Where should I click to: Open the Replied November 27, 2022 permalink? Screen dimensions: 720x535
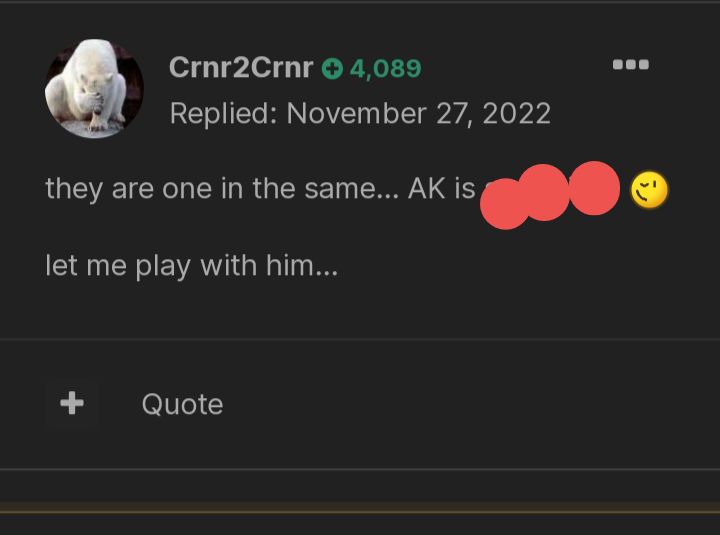[360, 113]
